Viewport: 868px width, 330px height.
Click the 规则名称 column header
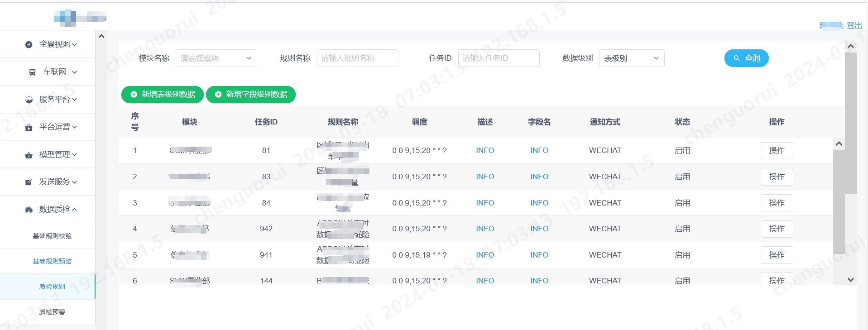coord(343,122)
